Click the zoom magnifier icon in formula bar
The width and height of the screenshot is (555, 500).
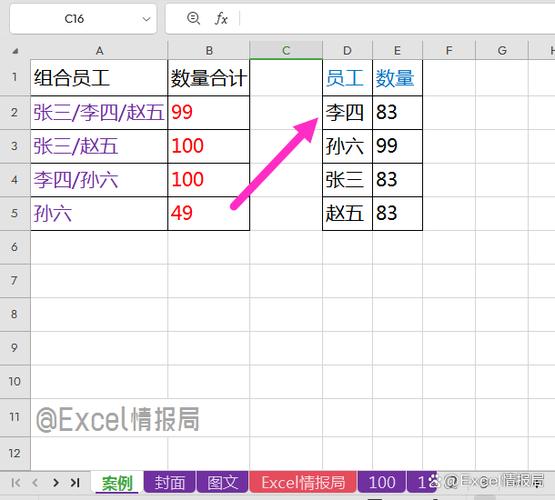[193, 18]
